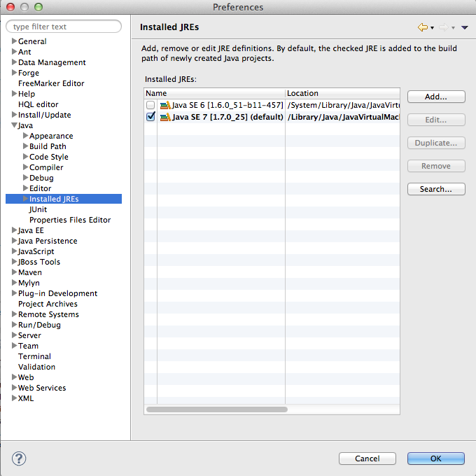Expand the Appearance node under Java

pos(25,135)
